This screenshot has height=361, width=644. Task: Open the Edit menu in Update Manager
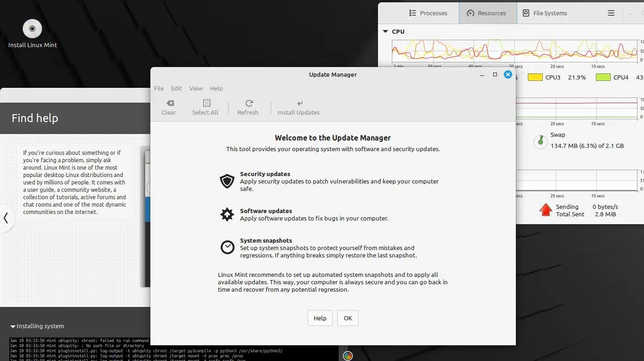tap(176, 88)
